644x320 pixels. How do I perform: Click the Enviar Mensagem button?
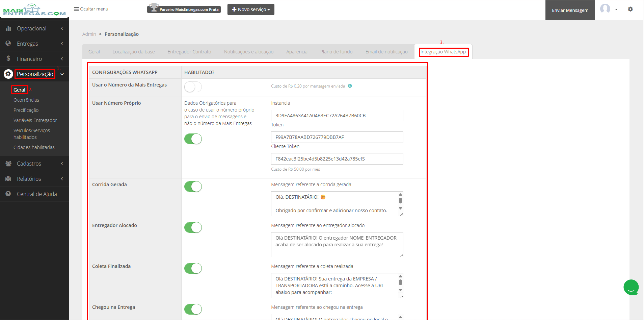coord(570,10)
